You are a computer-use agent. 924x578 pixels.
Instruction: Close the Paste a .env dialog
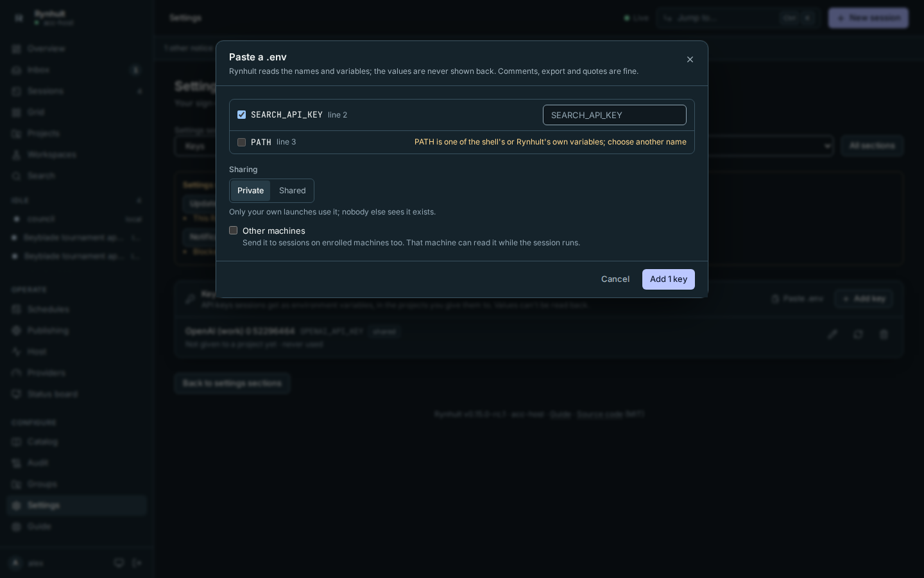point(690,60)
